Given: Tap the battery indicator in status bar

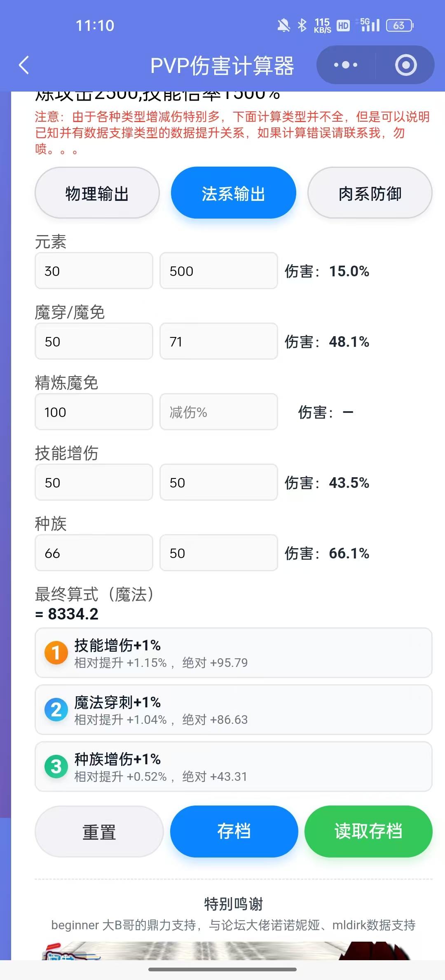Looking at the screenshot, I should tap(399, 26).
